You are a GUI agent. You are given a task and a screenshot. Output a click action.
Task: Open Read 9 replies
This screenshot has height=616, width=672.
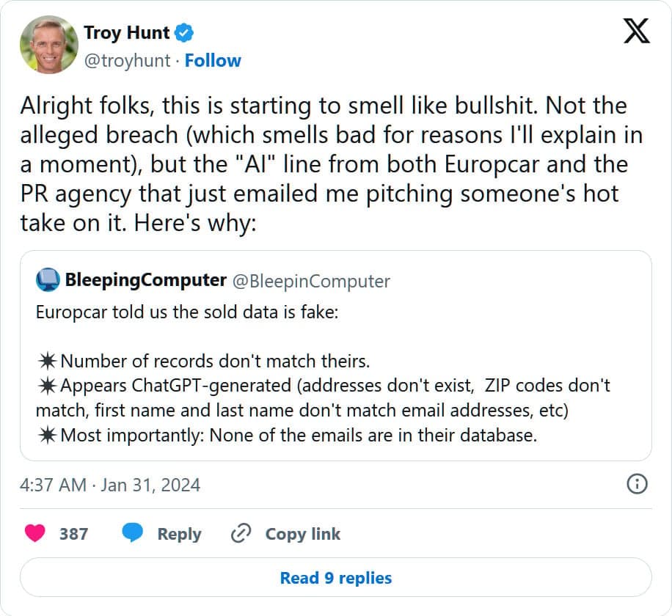pos(336,578)
